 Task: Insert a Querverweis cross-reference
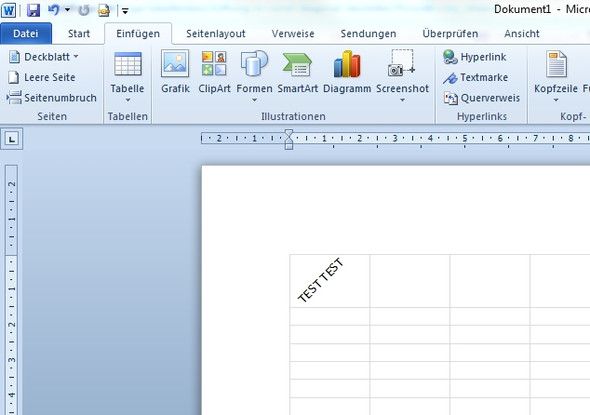point(482,98)
